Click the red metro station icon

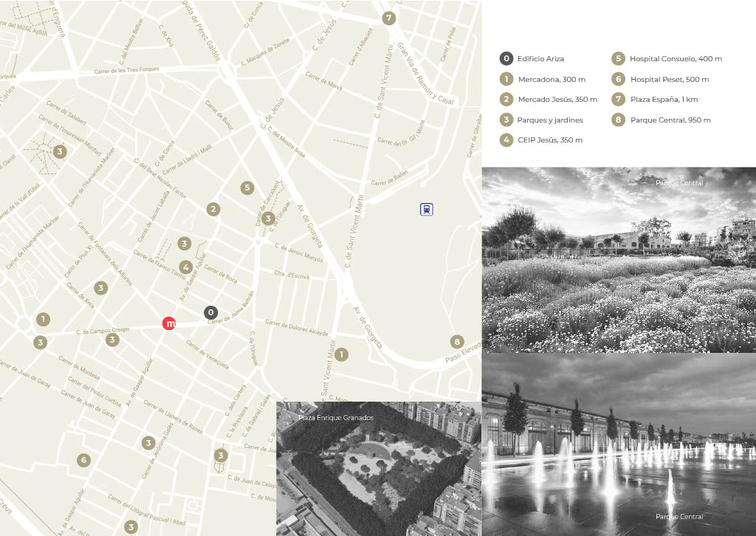click(170, 323)
